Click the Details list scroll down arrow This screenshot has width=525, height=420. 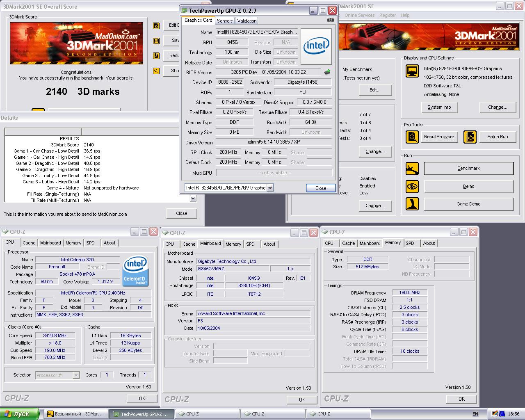point(193,199)
